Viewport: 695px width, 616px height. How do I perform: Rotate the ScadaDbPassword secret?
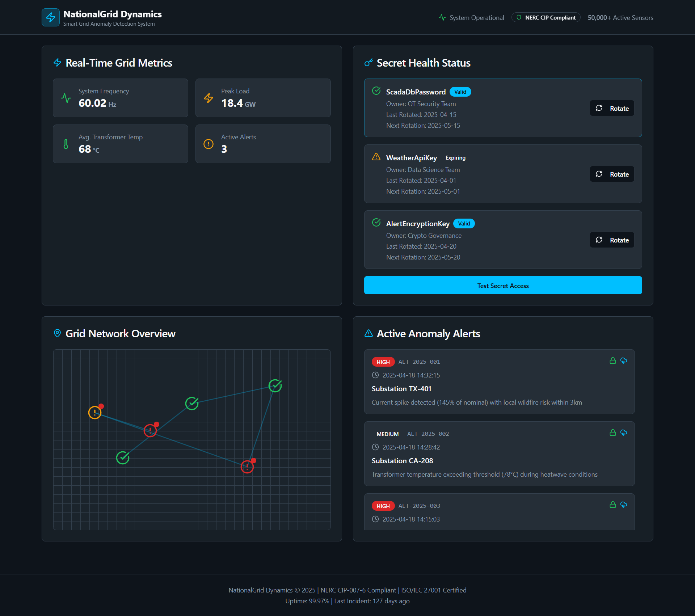click(x=612, y=108)
